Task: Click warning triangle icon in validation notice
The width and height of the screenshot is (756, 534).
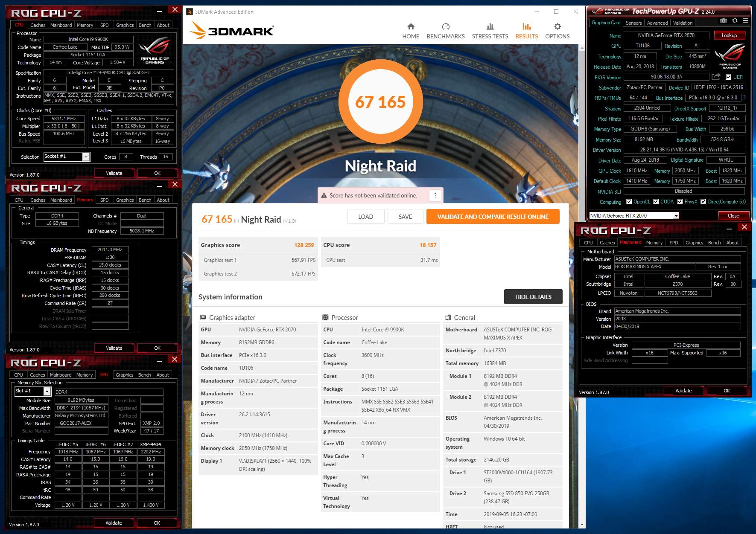Action: [324, 195]
